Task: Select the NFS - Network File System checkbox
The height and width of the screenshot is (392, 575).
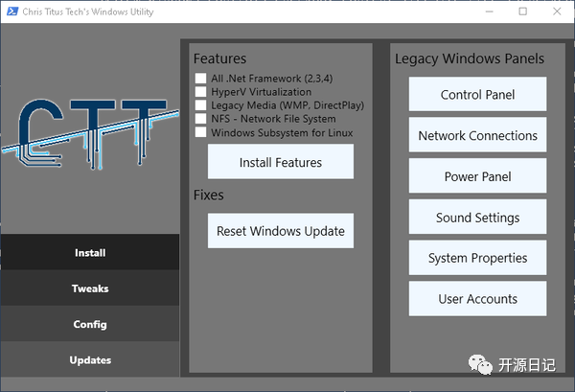Action: (200, 119)
